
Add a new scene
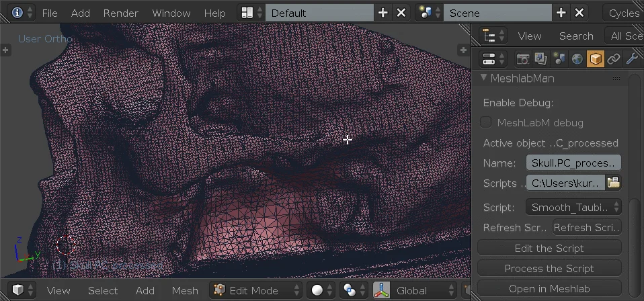point(561,13)
